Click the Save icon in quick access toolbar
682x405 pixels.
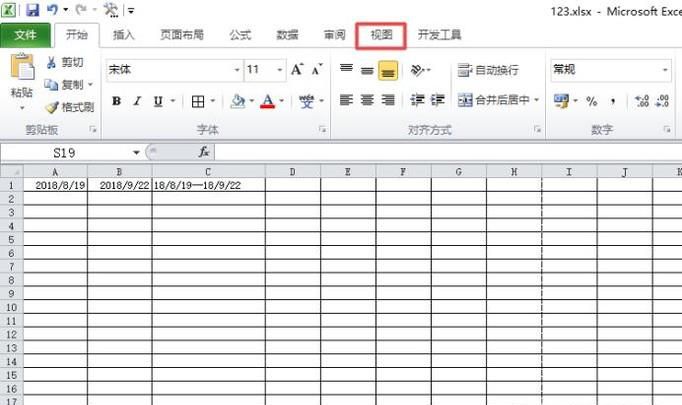(33, 10)
